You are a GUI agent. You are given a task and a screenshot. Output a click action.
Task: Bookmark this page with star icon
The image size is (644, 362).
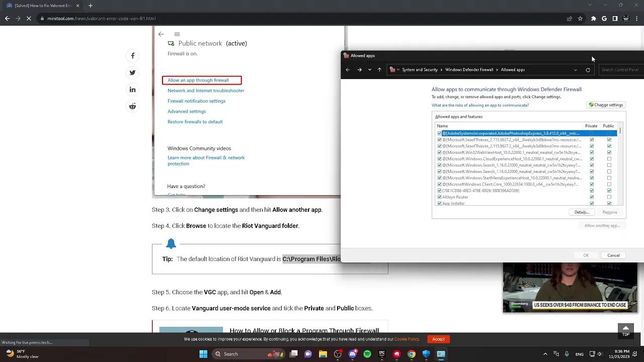[580, 19]
